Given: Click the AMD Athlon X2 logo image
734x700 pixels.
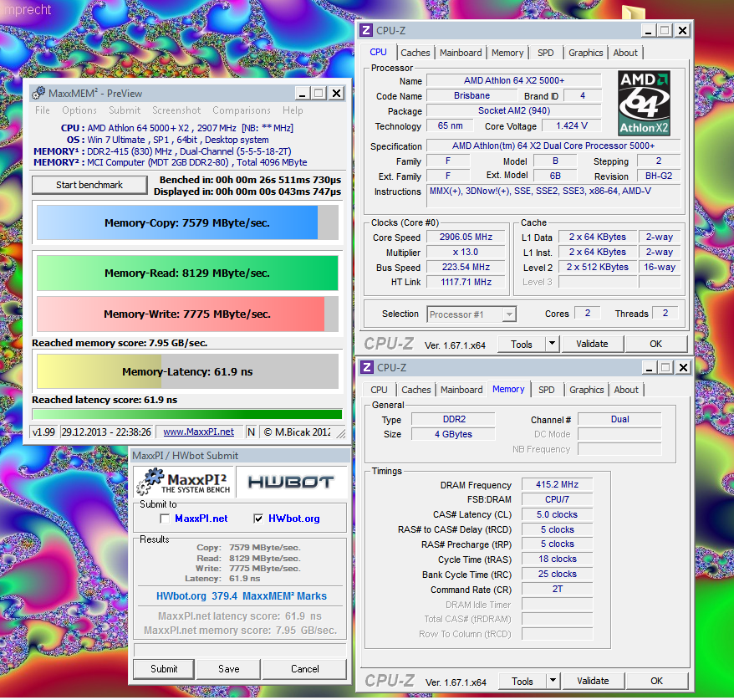Looking at the screenshot, I should coord(644,103).
